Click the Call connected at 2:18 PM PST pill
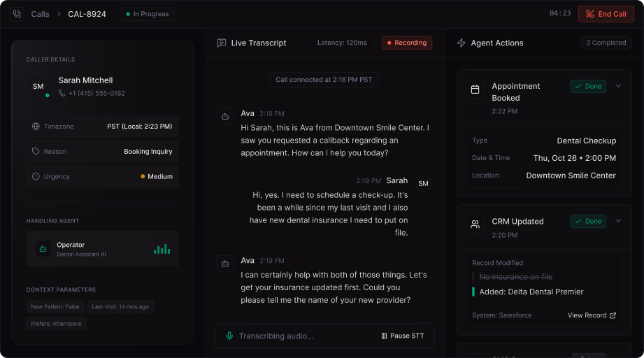Image resolution: width=644 pixels, height=358 pixels. [324, 80]
